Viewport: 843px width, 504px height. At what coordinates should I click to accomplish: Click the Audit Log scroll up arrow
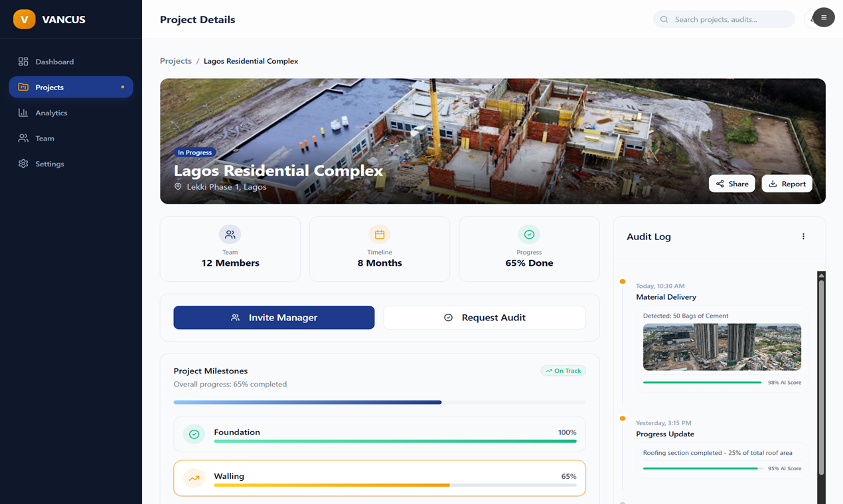click(x=821, y=275)
